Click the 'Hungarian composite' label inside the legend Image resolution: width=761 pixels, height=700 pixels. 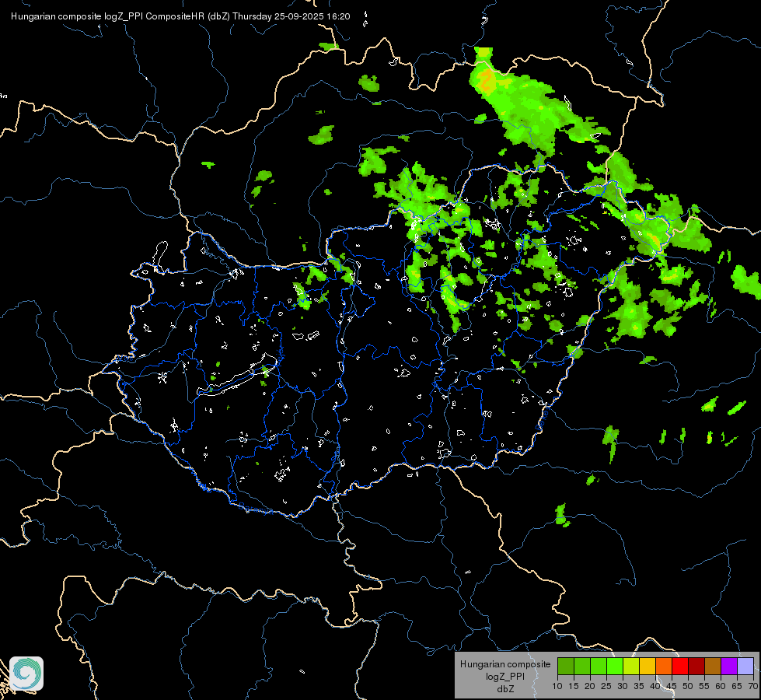pos(505,664)
